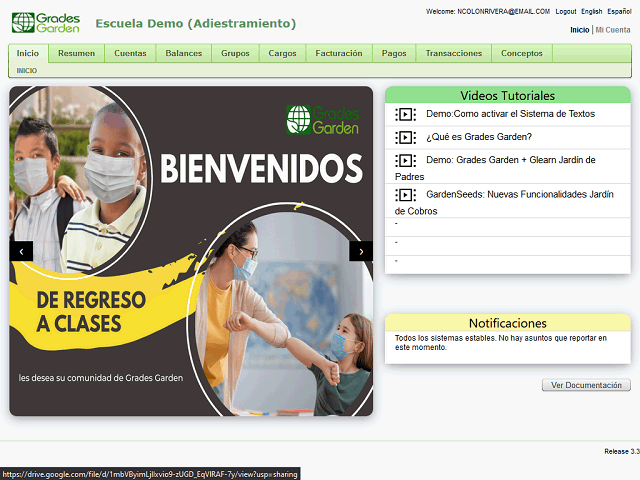Click the Escuela Demo (Adiestramiento) title
Screen dimensions: 640x480
coord(196,24)
